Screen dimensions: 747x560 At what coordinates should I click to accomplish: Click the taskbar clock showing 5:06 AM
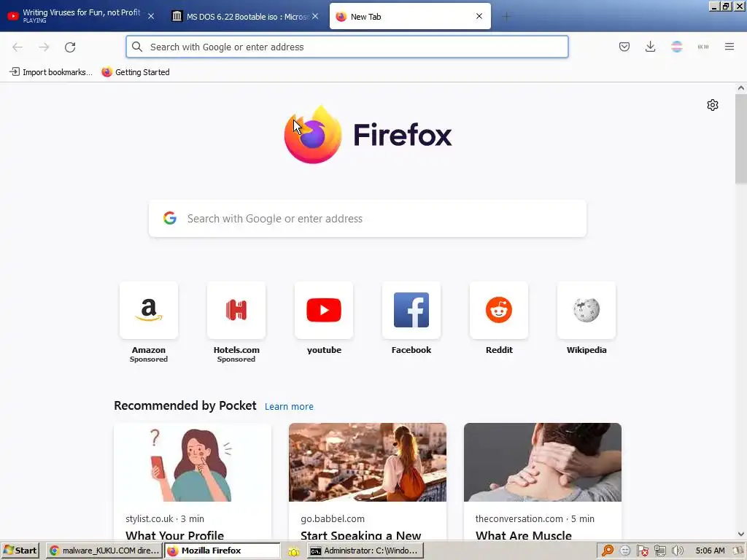(710, 551)
